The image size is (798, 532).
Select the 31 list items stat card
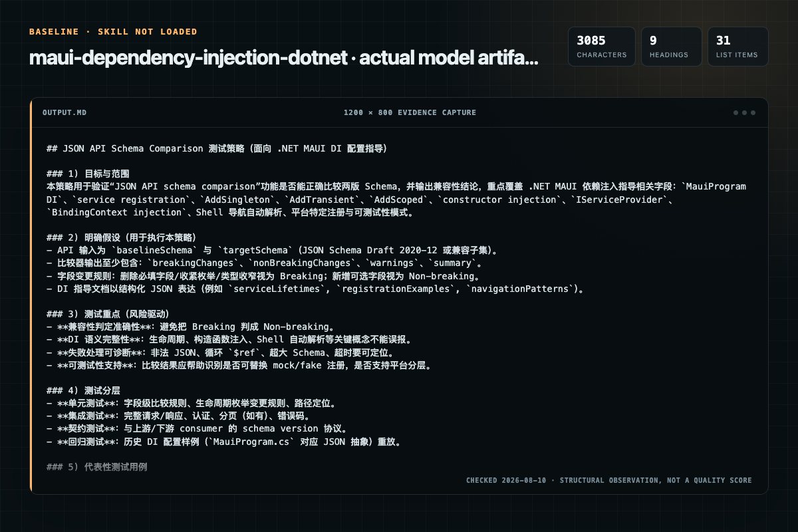point(738,47)
